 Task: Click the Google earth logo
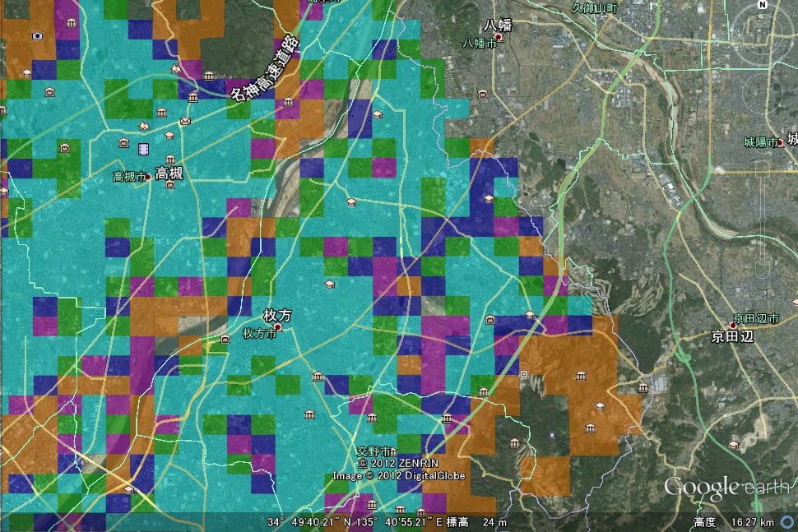726,487
